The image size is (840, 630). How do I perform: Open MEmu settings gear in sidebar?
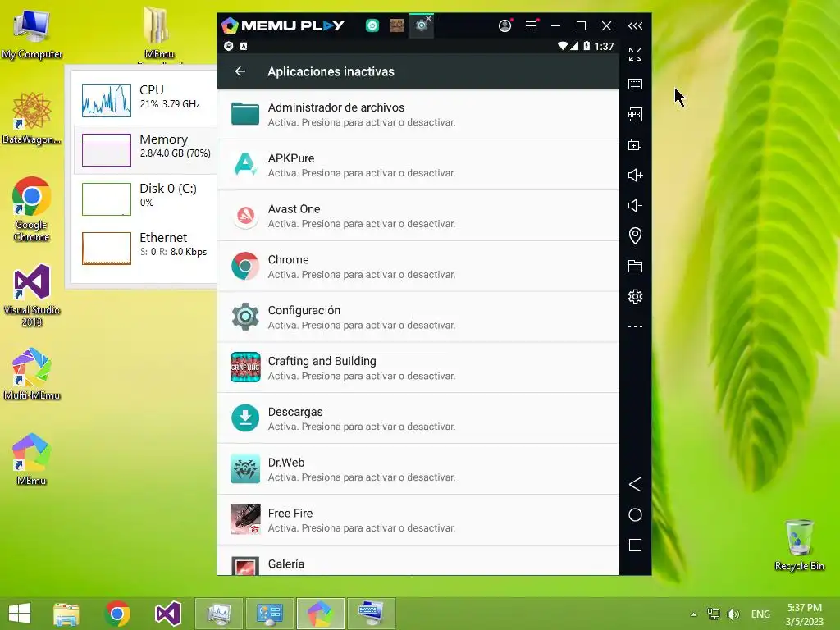(x=635, y=296)
